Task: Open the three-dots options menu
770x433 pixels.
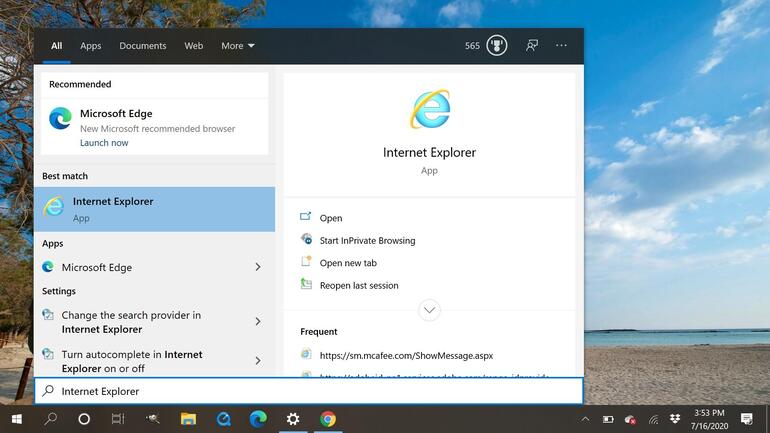Action: (x=561, y=45)
